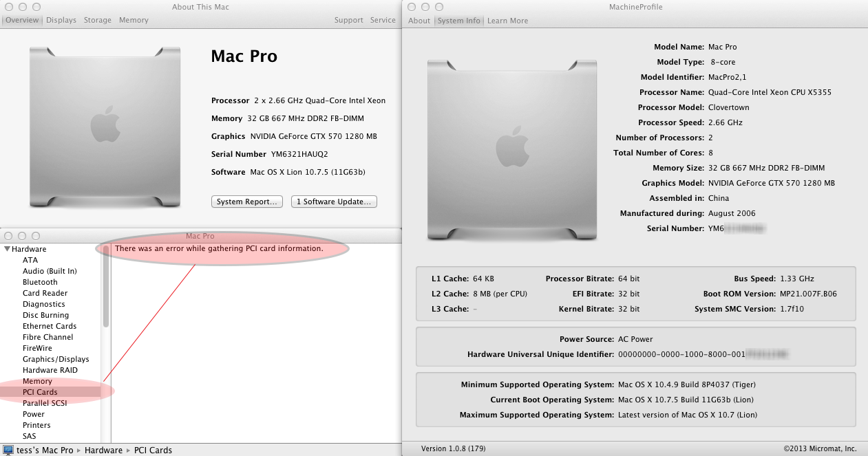This screenshot has width=868, height=456.
Task: Select PCI Cards in the sidebar
Action: [x=40, y=392]
